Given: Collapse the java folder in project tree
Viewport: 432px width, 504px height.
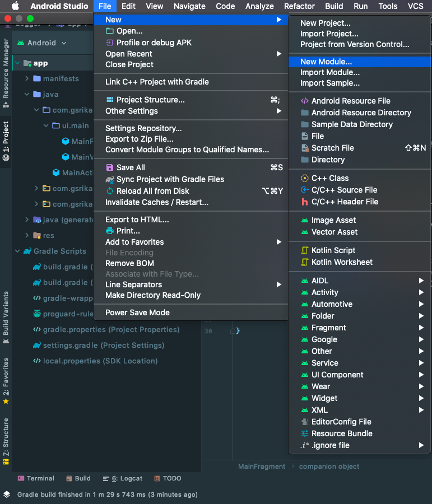Looking at the screenshot, I should pos(27,94).
